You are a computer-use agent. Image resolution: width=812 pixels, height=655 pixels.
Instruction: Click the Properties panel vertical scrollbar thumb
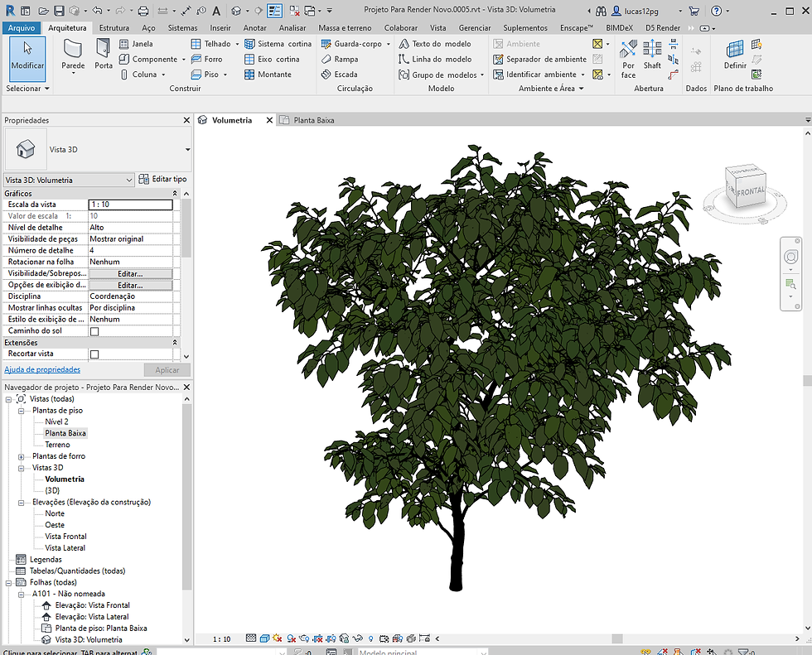click(x=186, y=228)
